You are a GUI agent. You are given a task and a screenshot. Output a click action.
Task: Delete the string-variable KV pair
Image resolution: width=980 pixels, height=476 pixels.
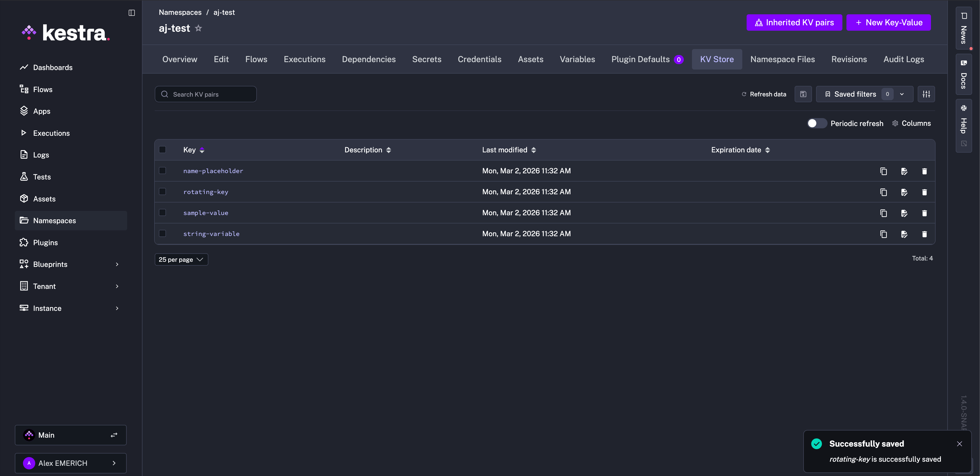pos(924,234)
